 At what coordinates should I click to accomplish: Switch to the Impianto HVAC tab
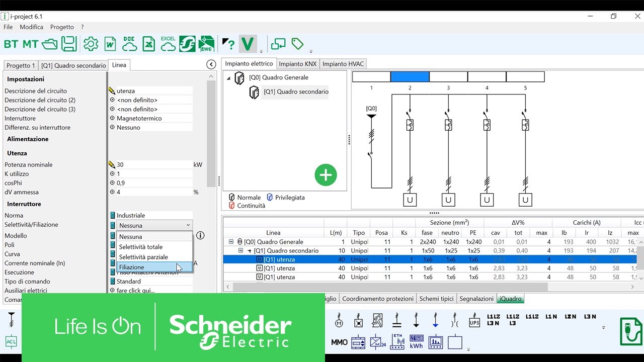(343, 64)
